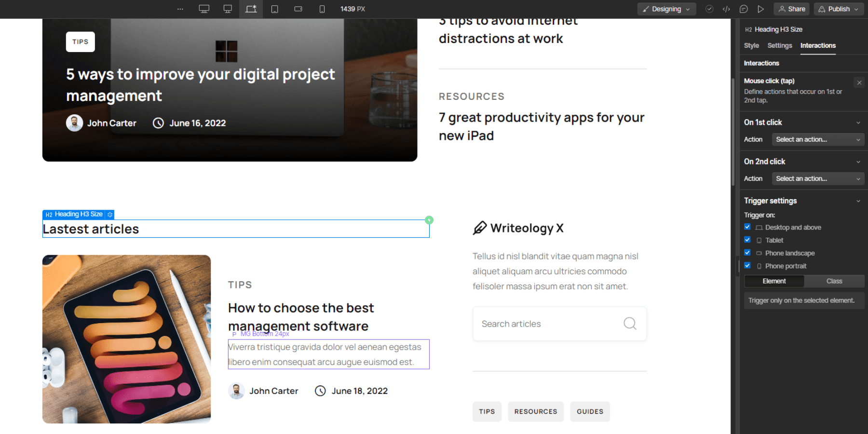The image size is (868, 434).
Task: Uncheck the Tablet trigger checkbox
Action: (x=747, y=240)
